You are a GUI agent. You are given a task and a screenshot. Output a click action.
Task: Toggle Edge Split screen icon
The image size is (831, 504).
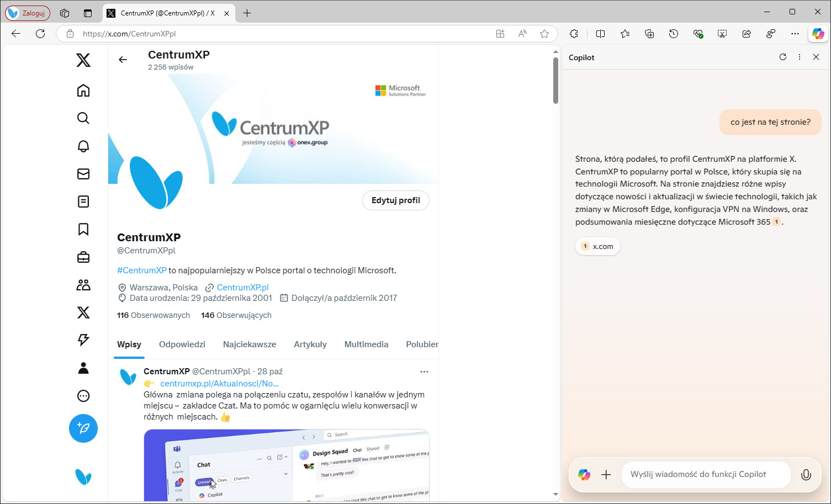coord(601,34)
